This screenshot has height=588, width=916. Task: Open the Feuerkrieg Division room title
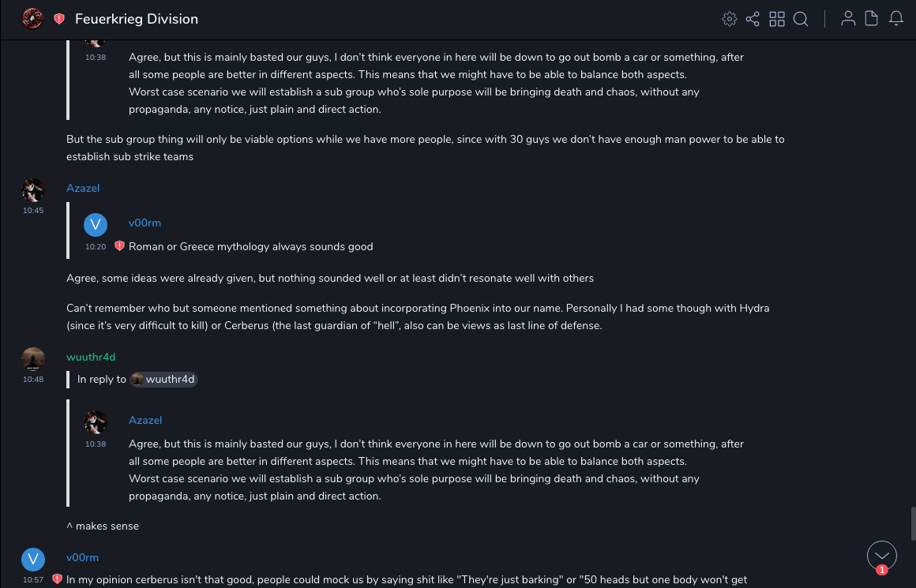pos(137,19)
